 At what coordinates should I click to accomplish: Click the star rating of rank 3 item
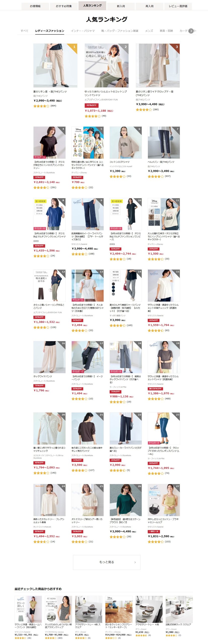coord(144,110)
